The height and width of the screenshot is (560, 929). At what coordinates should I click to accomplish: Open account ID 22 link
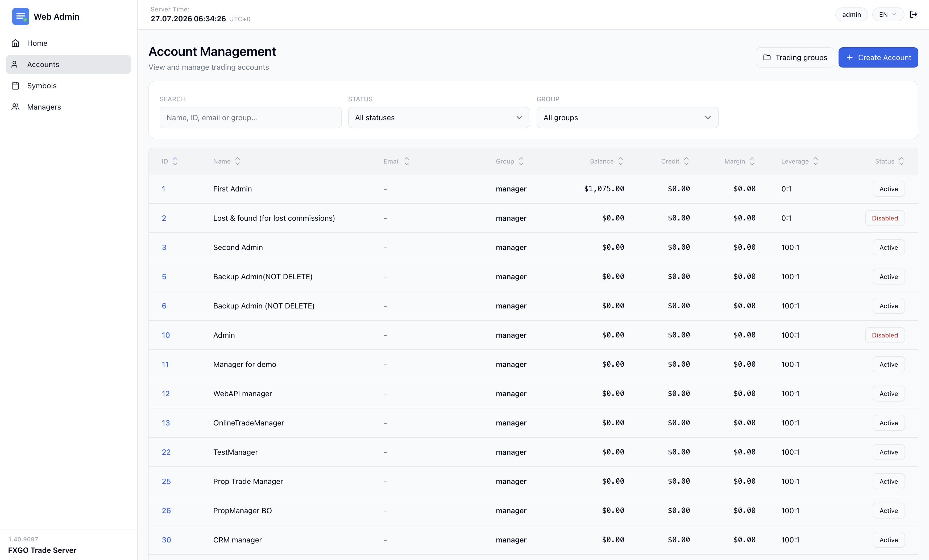click(166, 452)
